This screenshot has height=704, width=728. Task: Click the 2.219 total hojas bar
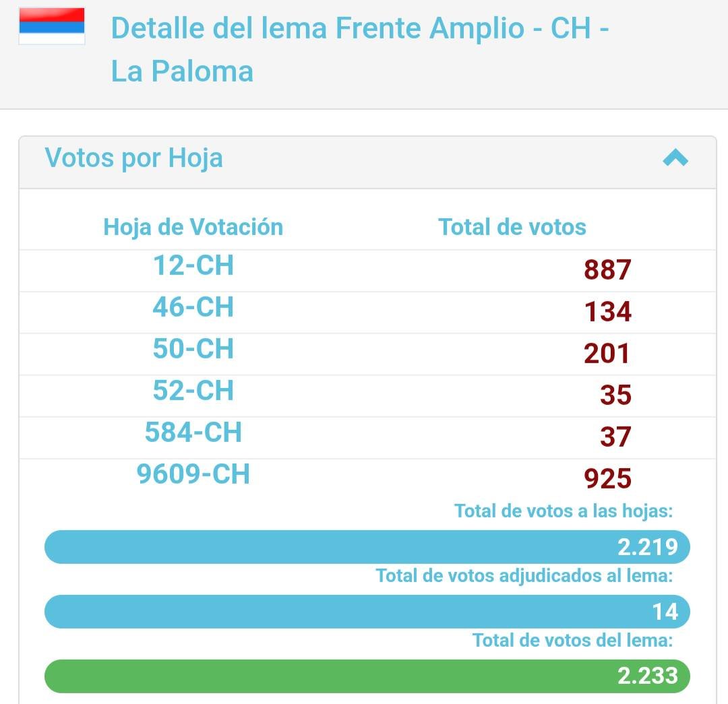[367, 546]
